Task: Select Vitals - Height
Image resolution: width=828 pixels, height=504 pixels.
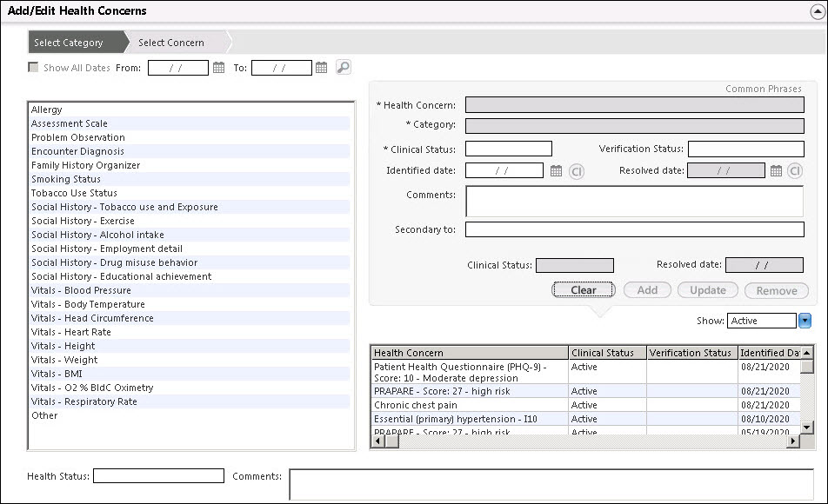Action: [190, 346]
